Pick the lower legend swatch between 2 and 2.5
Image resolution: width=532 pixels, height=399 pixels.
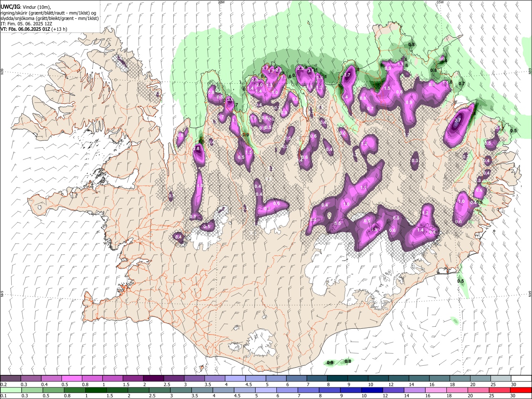[x=138, y=390]
